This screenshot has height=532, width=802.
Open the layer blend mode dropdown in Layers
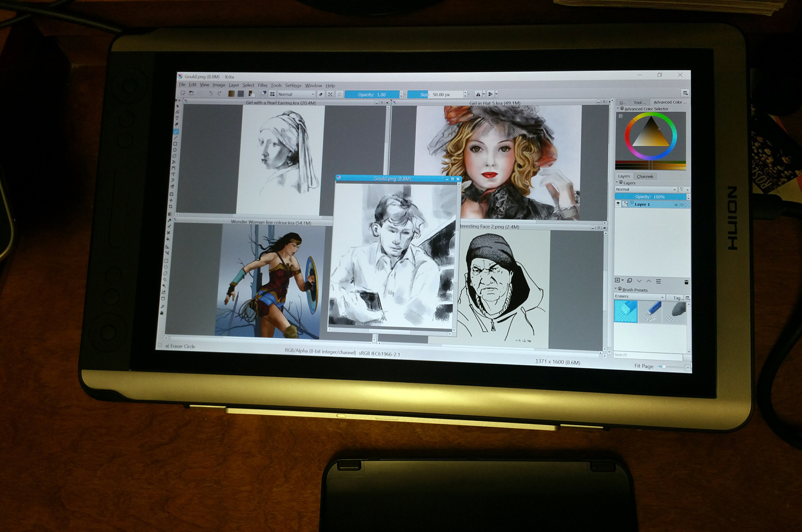(x=646, y=190)
